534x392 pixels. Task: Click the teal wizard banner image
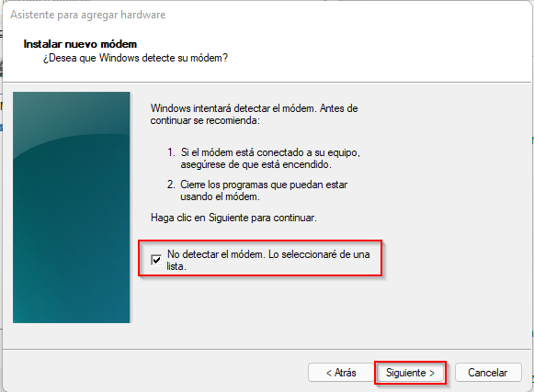pyautogui.click(x=71, y=207)
